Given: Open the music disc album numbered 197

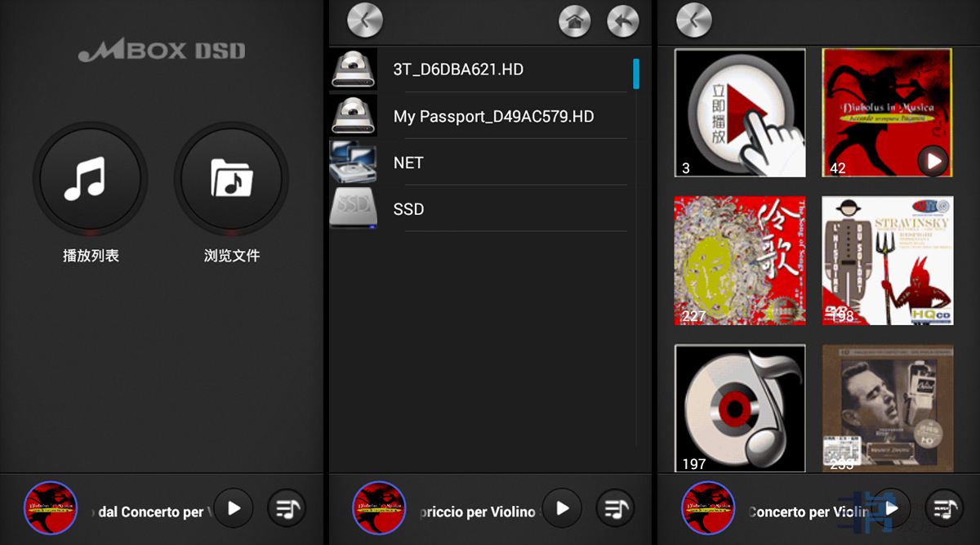Looking at the screenshot, I should 740,408.
